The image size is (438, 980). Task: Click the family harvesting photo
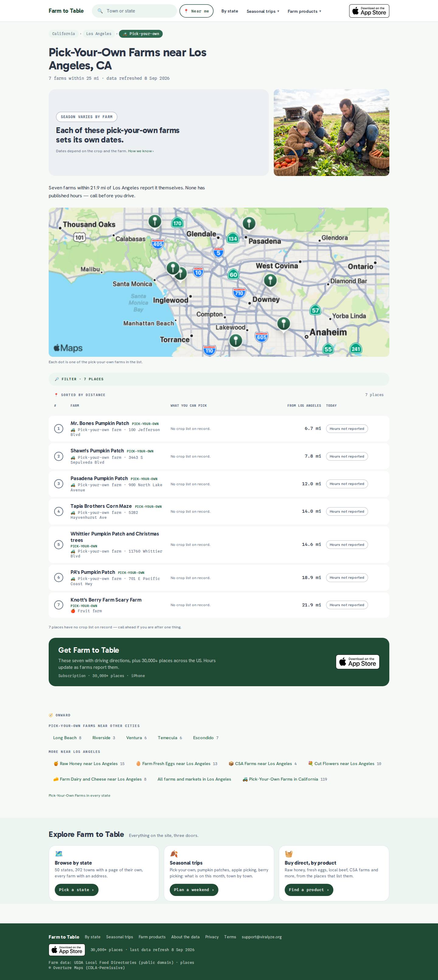pyautogui.click(x=332, y=132)
